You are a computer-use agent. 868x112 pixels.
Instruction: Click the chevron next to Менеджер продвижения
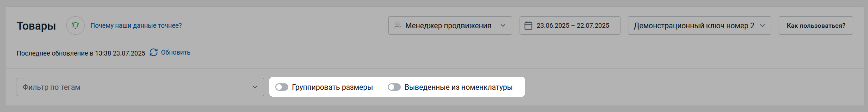[x=503, y=26]
